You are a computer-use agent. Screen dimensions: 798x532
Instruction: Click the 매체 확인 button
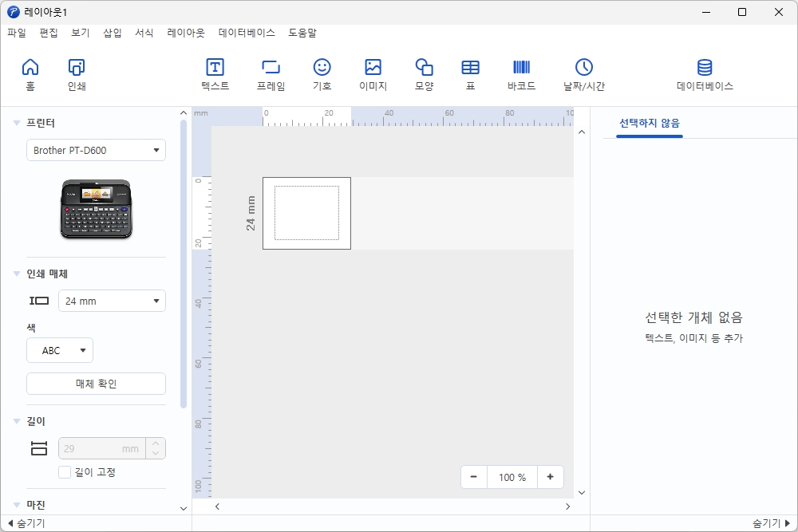click(97, 384)
